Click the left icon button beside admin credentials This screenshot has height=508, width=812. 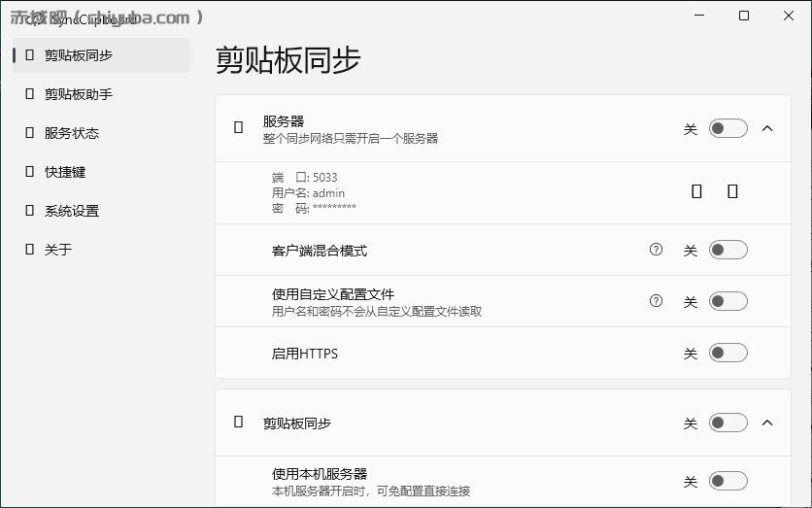click(697, 191)
